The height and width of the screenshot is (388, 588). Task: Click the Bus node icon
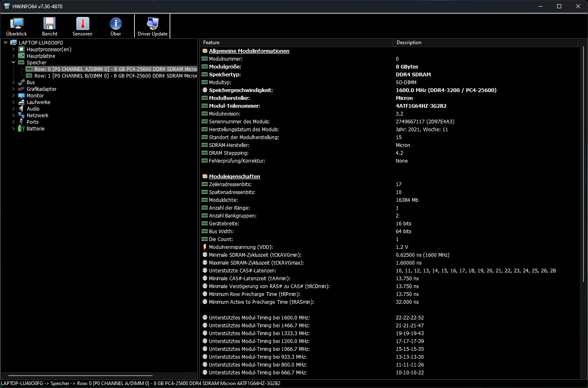pos(21,82)
